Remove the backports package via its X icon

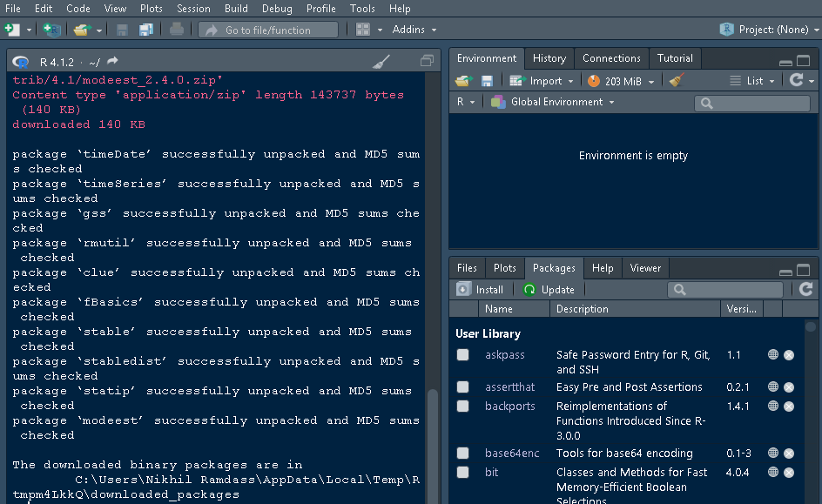click(789, 406)
